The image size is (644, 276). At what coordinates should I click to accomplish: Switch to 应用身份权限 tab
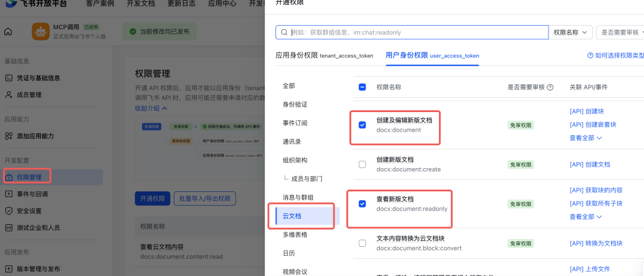(324, 55)
